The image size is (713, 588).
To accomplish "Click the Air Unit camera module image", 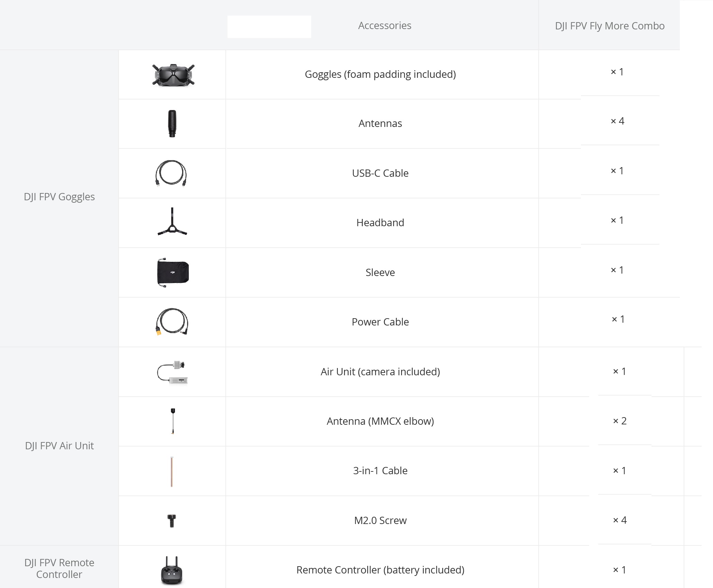I will pos(172,372).
